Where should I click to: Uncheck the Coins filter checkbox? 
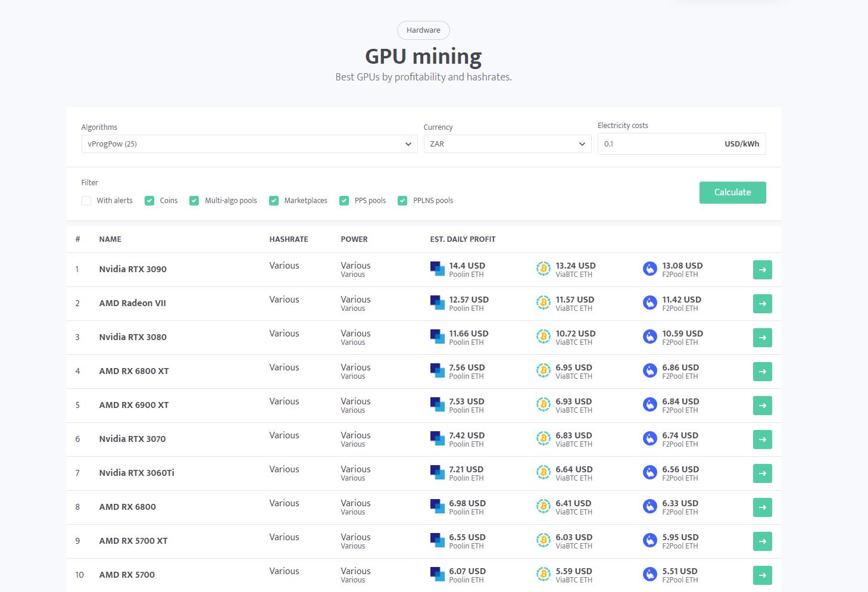pyautogui.click(x=149, y=201)
